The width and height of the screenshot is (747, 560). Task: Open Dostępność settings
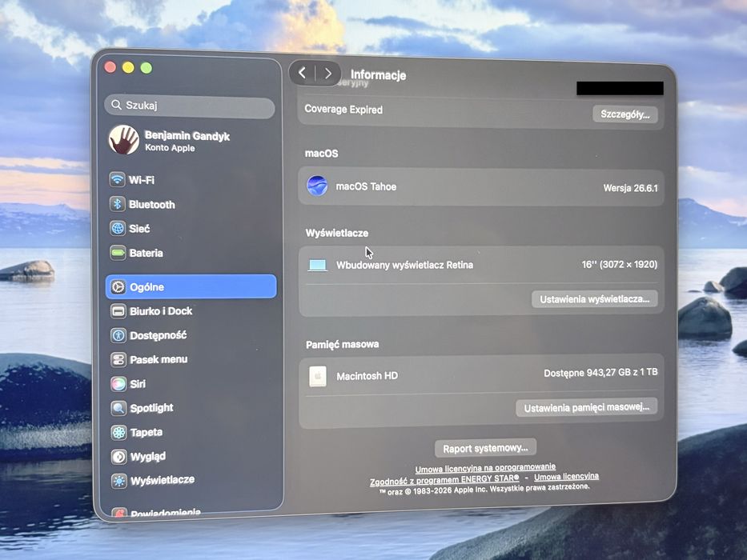click(x=191, y=336)
